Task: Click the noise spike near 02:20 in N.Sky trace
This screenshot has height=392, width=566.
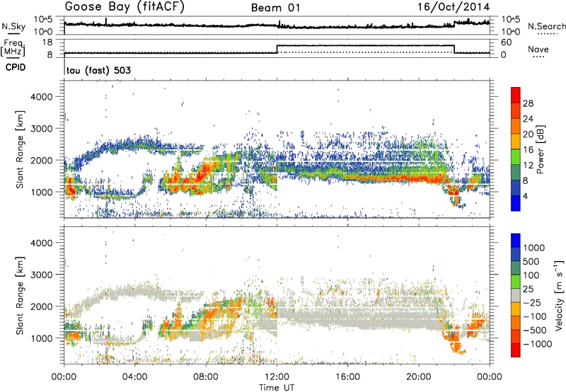Action: click(105, 22)
